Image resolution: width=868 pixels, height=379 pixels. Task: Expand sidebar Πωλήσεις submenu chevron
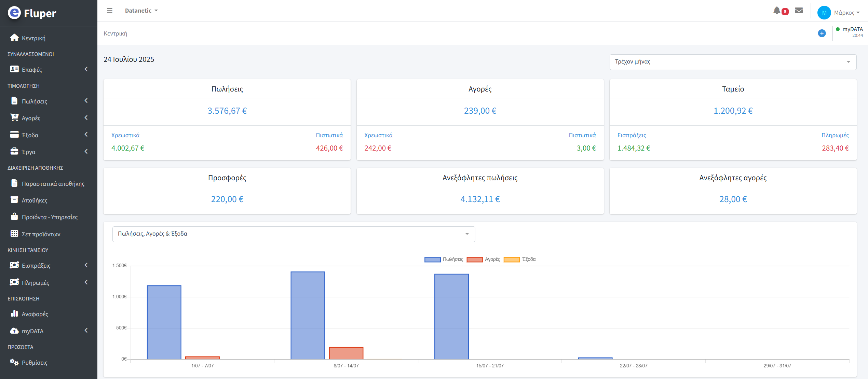click(86, 100)
